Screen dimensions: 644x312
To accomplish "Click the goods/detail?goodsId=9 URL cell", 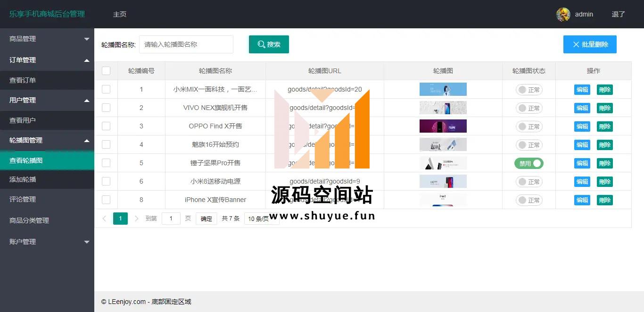I will pyautogui.click(x=325, y=181).
